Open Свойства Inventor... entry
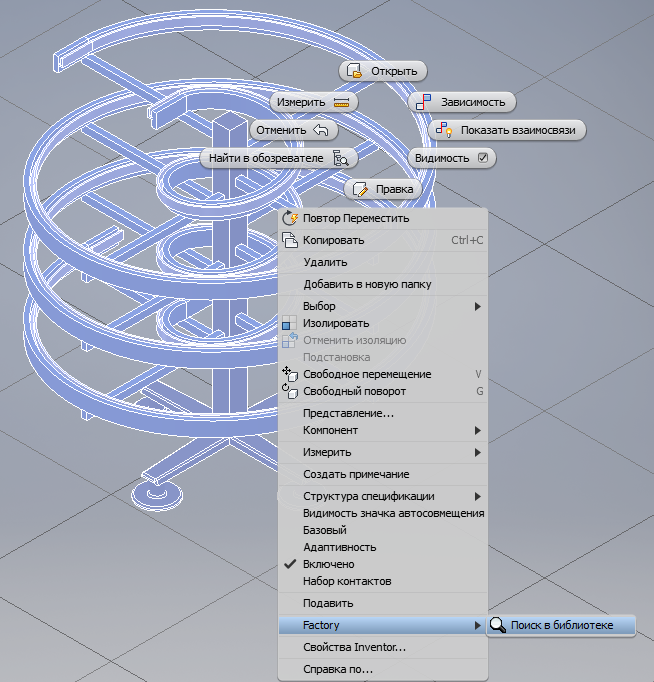The image size is (654, 682). tap(383, 647)
